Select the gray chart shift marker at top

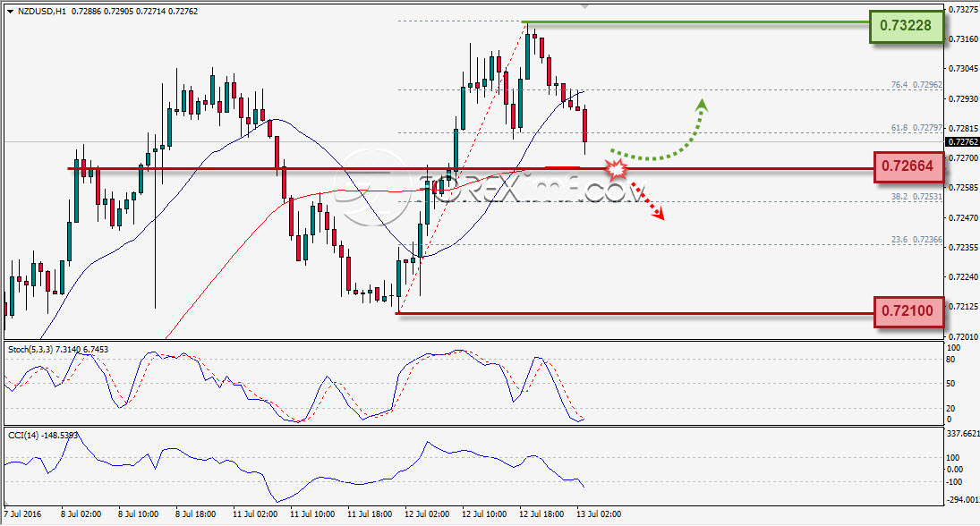coord(584,6)
